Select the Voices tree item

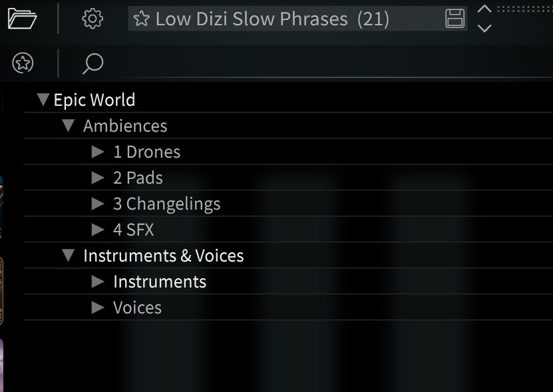137,307
